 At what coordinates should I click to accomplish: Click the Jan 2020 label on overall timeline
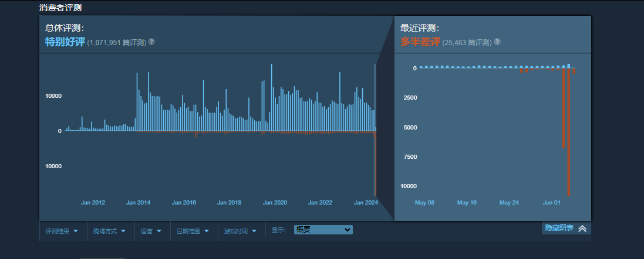click(x=275, y=203)
